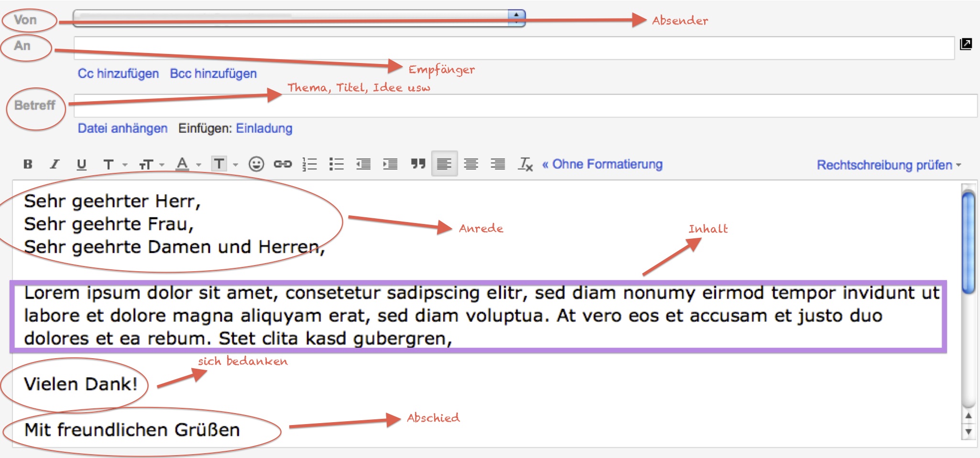Image resolution: width=980 pixels, height=458 pixels.
Task: Open Rechtschreibung prüfen dropdown
Action: (x=889, y=165)
